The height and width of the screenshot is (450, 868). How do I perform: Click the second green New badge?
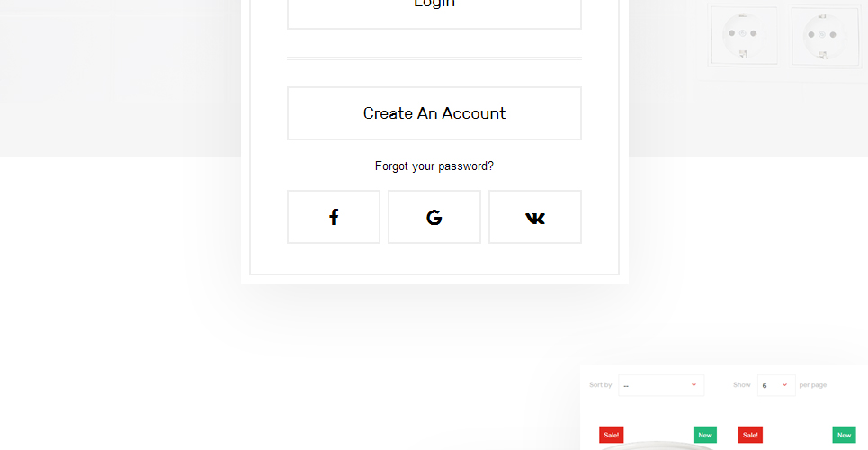pyautogui.click(x=845, y=435)
